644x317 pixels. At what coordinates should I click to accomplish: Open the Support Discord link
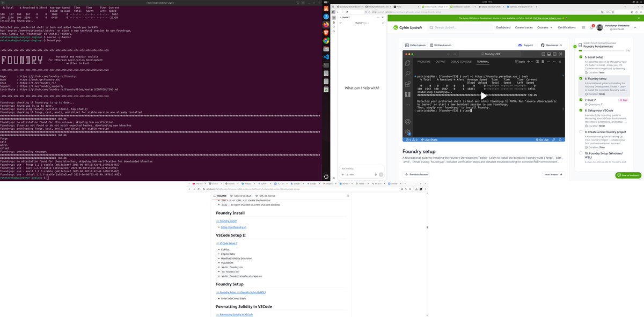pyautogui.click(x=526, y=45)
